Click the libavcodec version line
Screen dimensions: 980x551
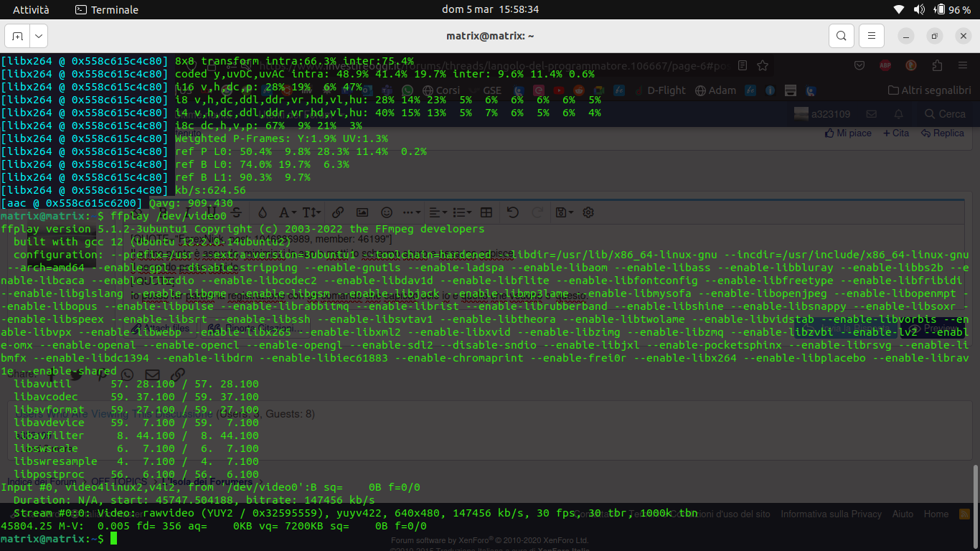pos(136,397)
